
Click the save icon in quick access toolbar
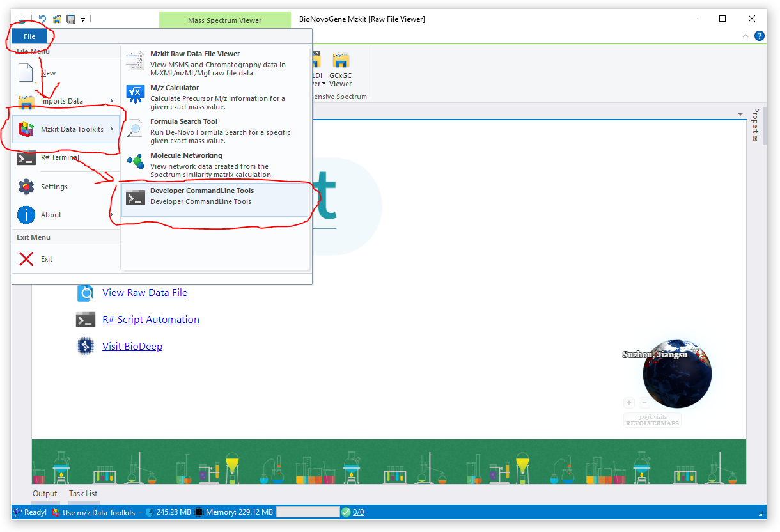coord(71,19)
